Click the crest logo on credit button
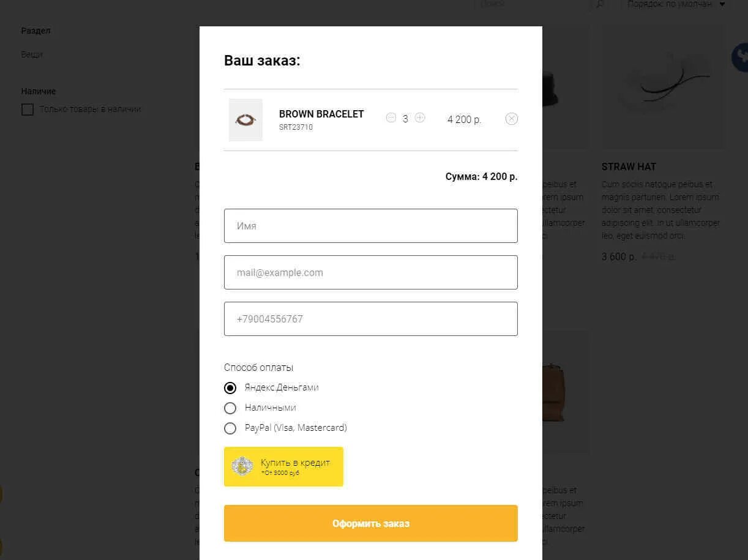 tap(242, 466)
